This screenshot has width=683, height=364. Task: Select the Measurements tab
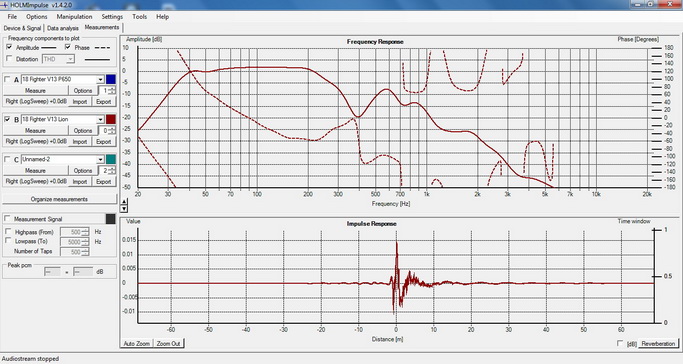coord(101,27)
